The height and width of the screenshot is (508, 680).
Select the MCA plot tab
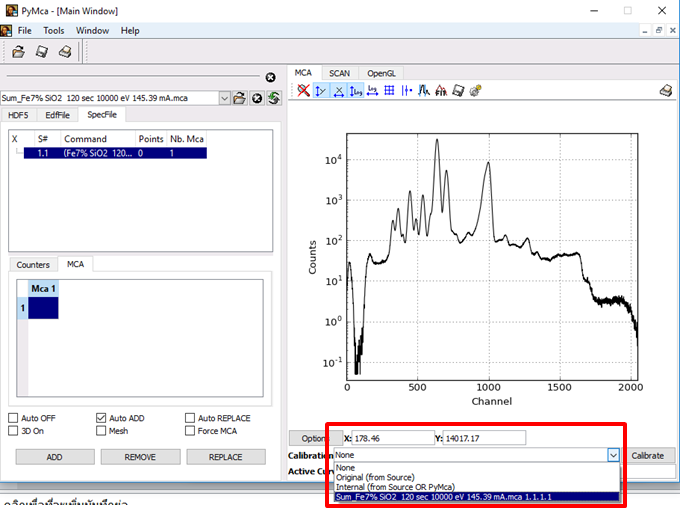(x=303, y=73)
